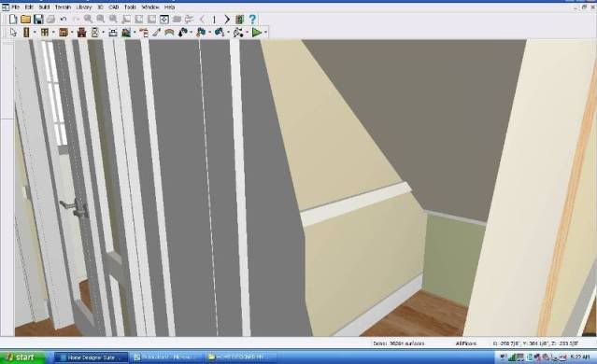Pick the Cabinet tool icon
This screenshot has width=597, height=364.
[64, 33]
